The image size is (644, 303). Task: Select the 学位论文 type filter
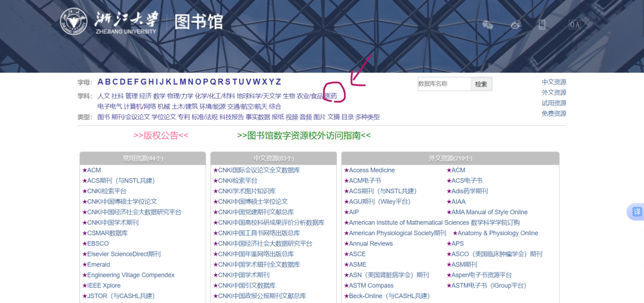(164, 117)
